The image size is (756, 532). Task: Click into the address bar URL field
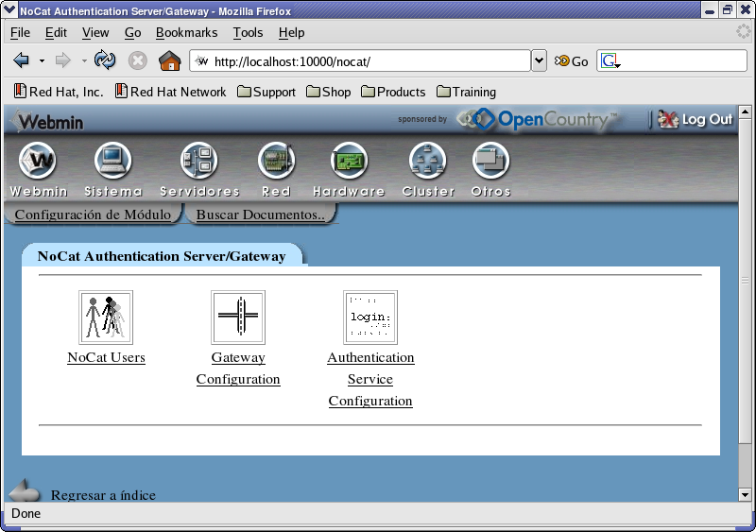tap(360, 60)
